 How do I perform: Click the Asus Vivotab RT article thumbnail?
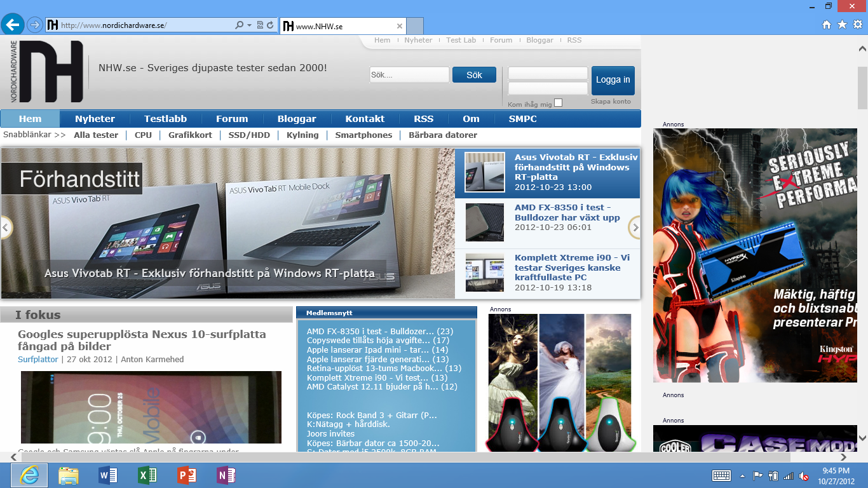(x=485, y=172)
